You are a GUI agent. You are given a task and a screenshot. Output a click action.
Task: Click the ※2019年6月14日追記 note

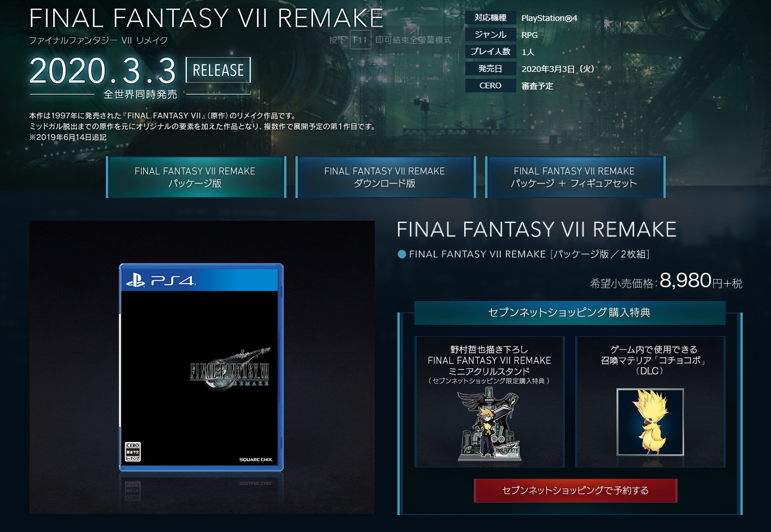pos(68,137)
